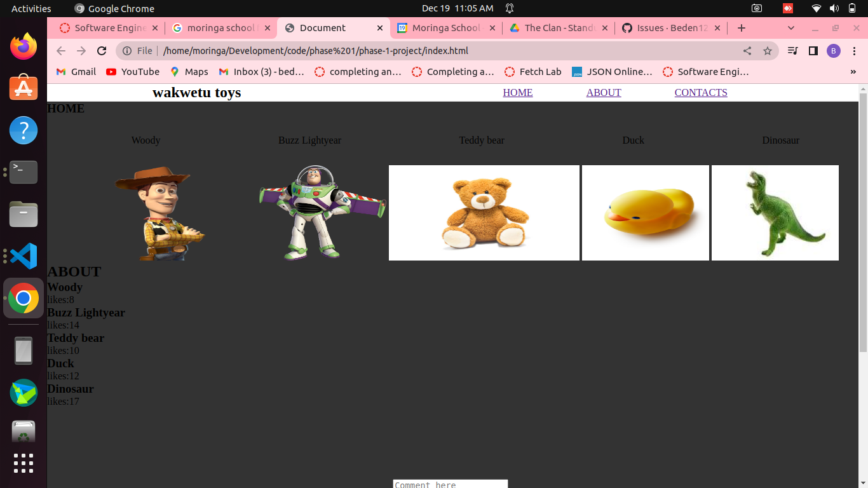This screenshot has width=868, height=488.
Task: Focus the 'Comment here' input field
Action: click(451, 484)
